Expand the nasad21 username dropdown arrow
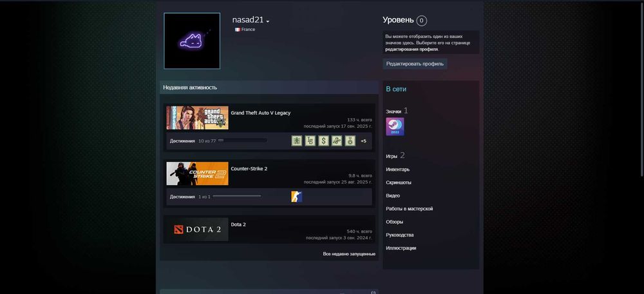 tap(268, 21)
